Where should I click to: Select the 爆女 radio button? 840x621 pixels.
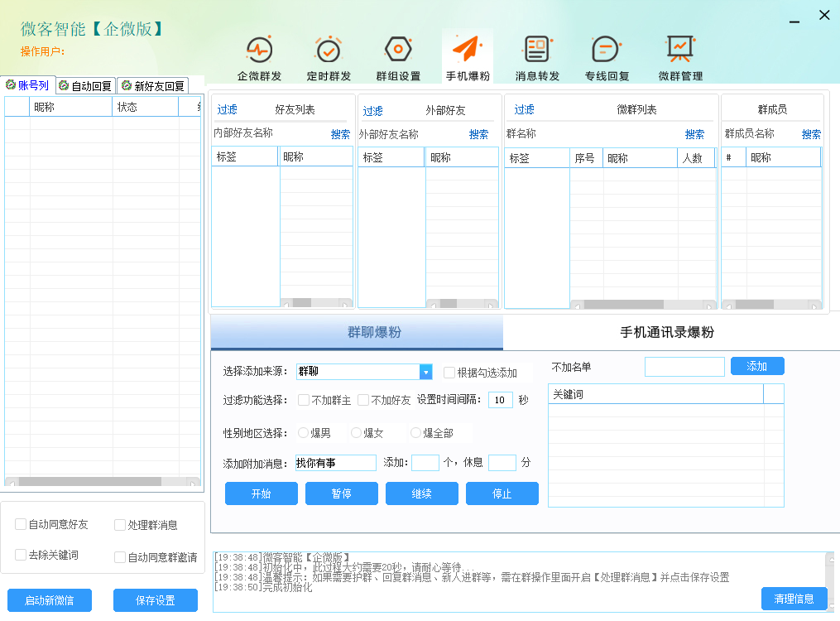(x=357, y=432)
